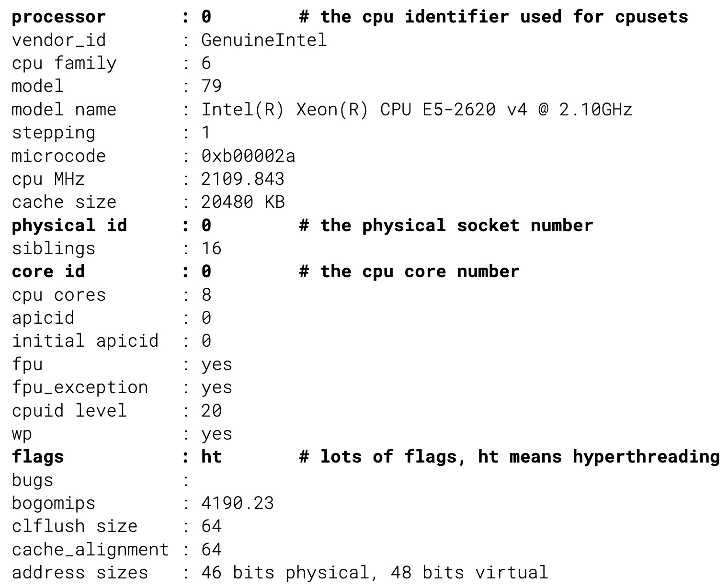Select the Intel Xeon model name text

click(416, 110)
